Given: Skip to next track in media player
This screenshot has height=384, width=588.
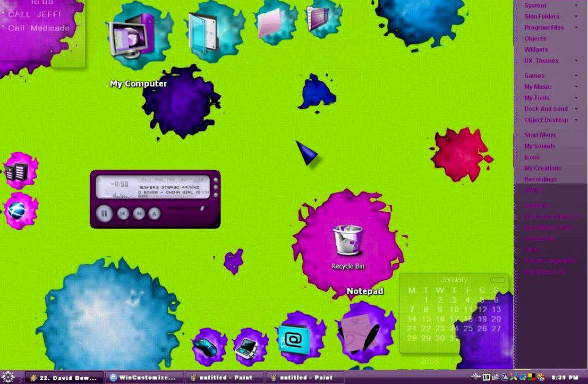Looking at the screenshot, I should 139,214.
